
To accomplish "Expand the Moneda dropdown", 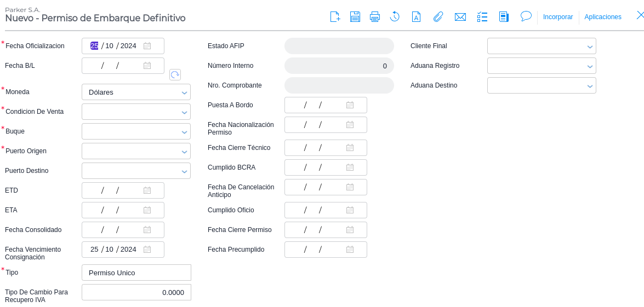I will (184, 92).
